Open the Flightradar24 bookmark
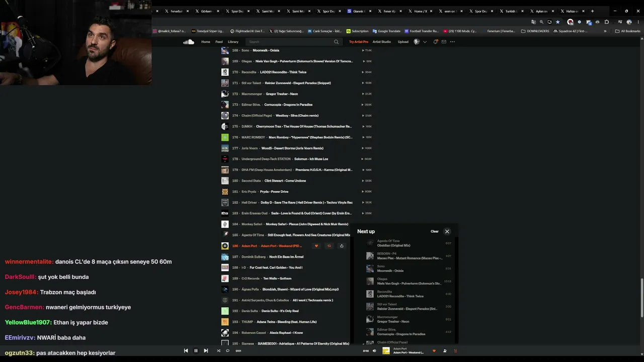 [x=248, y=31]
